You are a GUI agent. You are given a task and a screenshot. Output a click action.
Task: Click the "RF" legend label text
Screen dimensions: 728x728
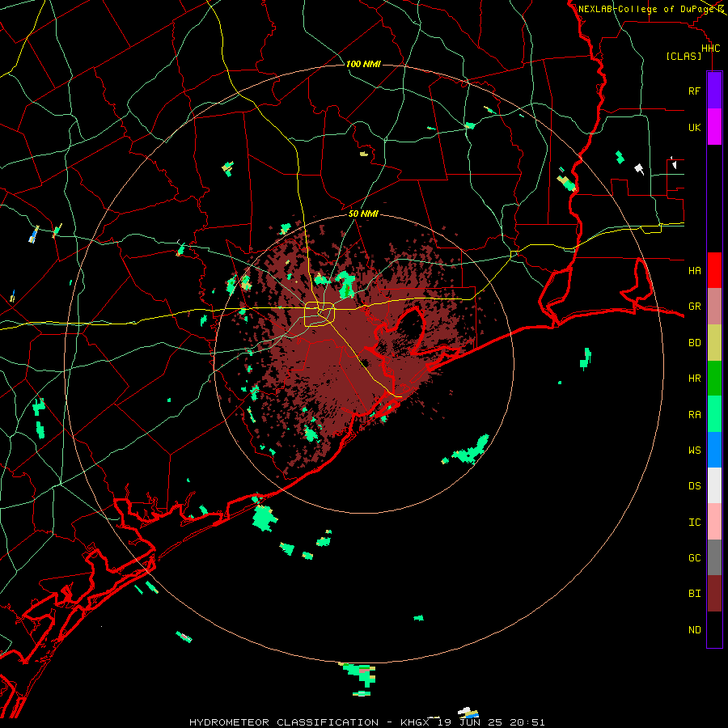694,91
